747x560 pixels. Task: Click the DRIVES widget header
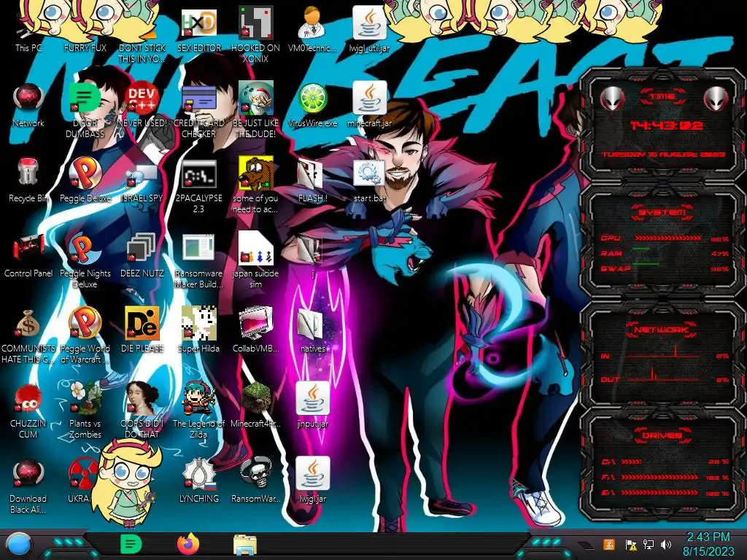click(662, 435)
